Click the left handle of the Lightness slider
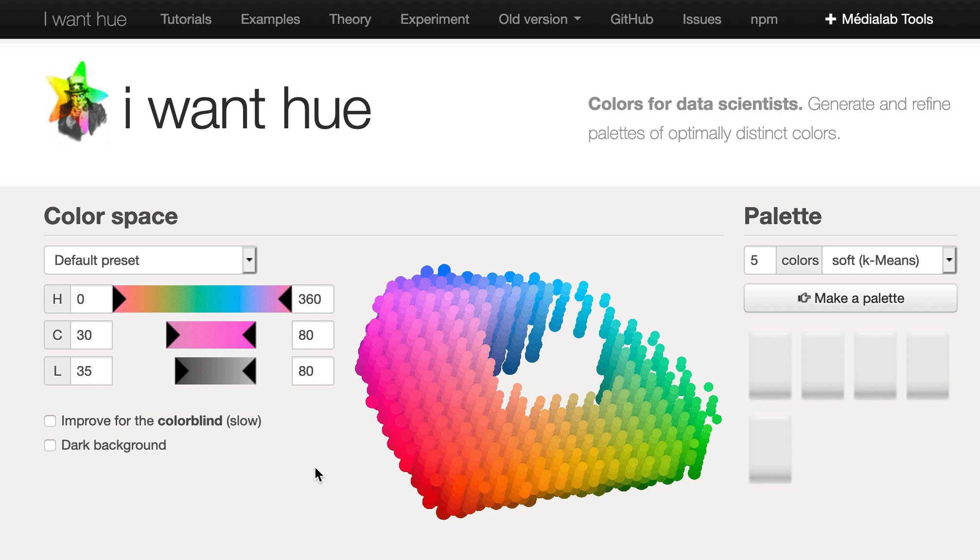980x560 pixels. tap(182, 371)
